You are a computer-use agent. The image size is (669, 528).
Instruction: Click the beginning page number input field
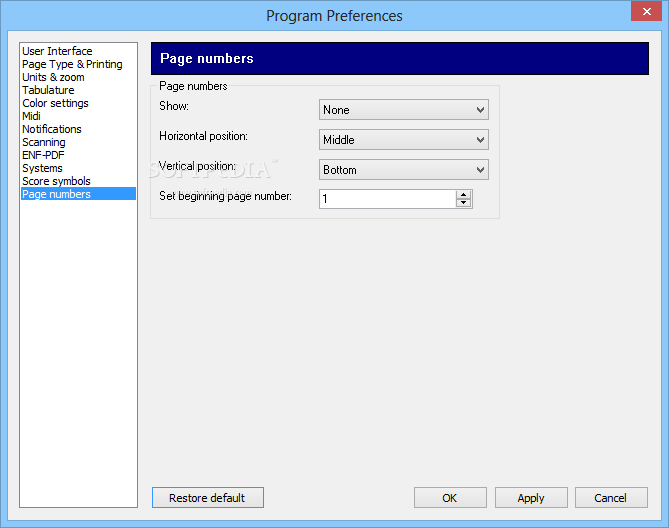[x=387, y=199]
